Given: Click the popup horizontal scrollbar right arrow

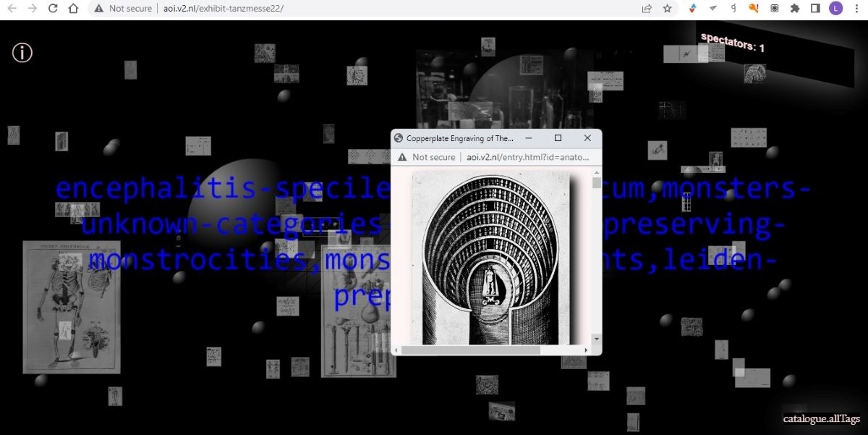Looking at the screenshot, I should click(x=587, y=350).
